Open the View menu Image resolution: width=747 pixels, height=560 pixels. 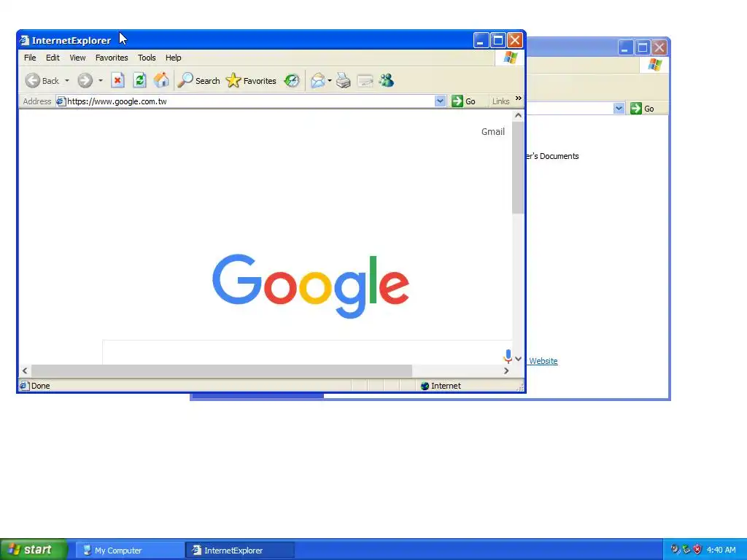(77, 58)
